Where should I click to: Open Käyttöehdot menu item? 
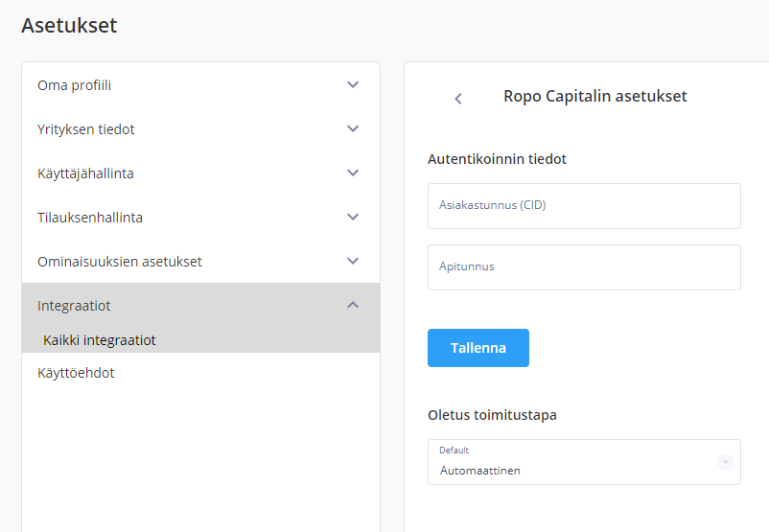[x=76, y=373]
